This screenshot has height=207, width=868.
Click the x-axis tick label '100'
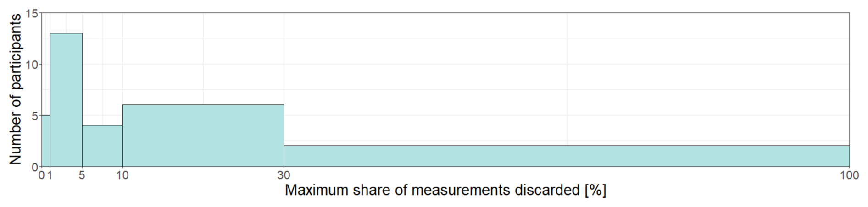tap(849, 175)
